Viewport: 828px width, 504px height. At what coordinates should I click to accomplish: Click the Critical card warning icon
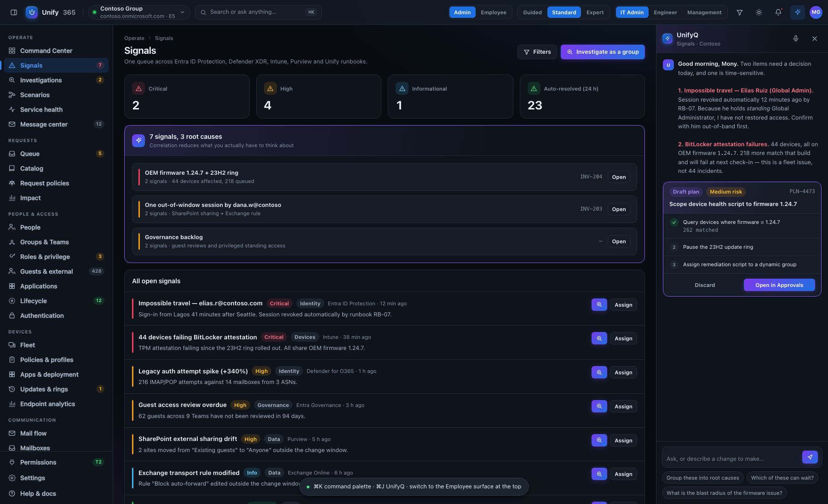click(x=138, y=89)
